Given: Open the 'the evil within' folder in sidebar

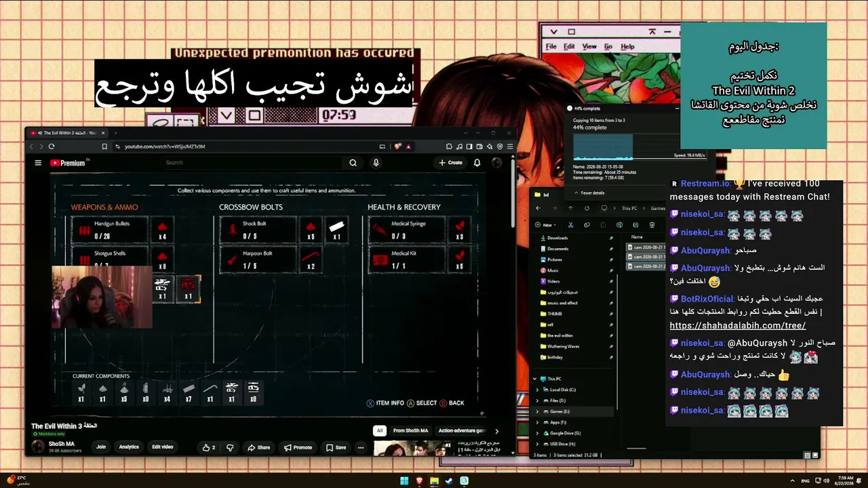Looking at the screenshot, I should pyautogui.click(x=560, y=335).
